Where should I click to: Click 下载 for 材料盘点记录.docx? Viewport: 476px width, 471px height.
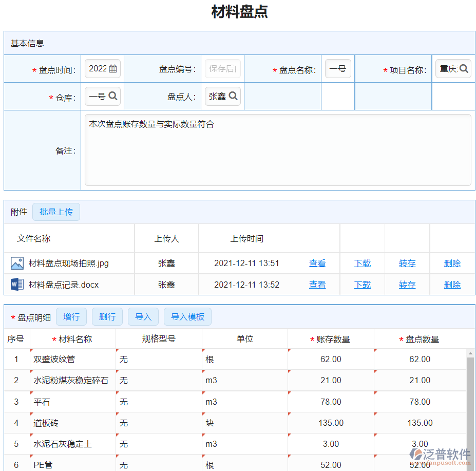362,285
